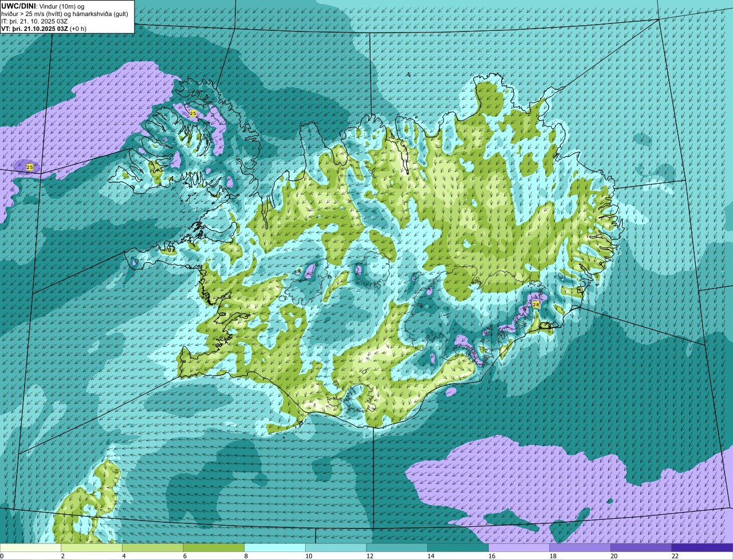Click the 25 gust marker over the Westfjords
The width and height of the screenshot is (733, 560).
point(193,114)
